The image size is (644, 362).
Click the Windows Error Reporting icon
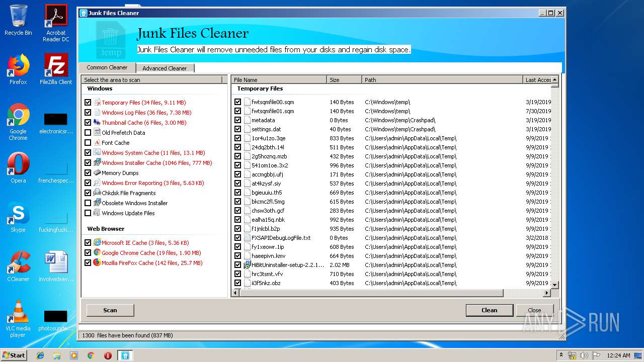tap(97, 183)
